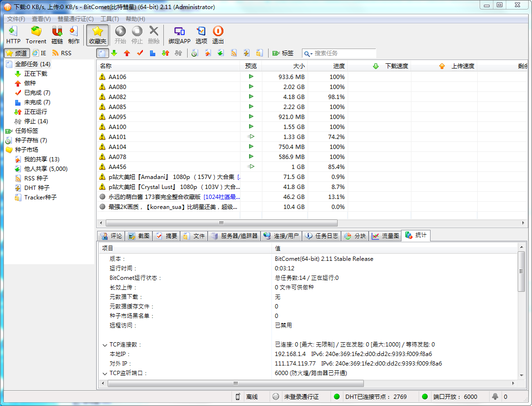The height and width of the screenshot is (406, 532).
Task: Switch to the 文件 files tab
Action: [194, 236]
